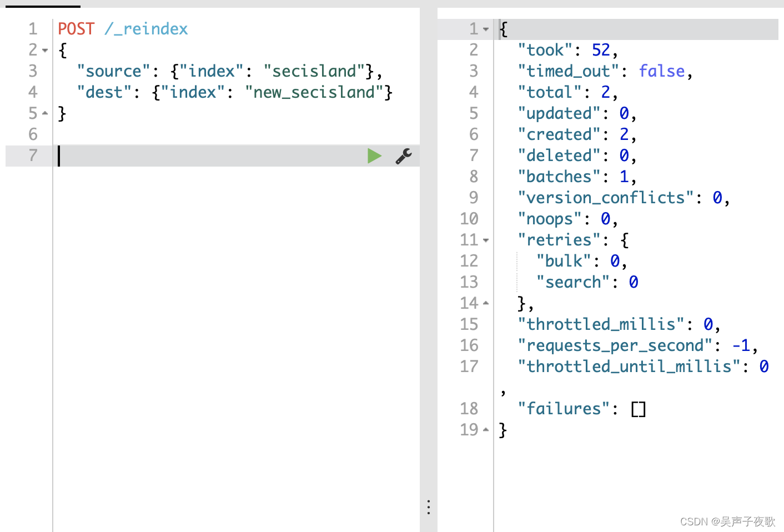Screen dimensions: 784x532
Task: Click line number 3 in the request gutter
Action: [33, 71]
